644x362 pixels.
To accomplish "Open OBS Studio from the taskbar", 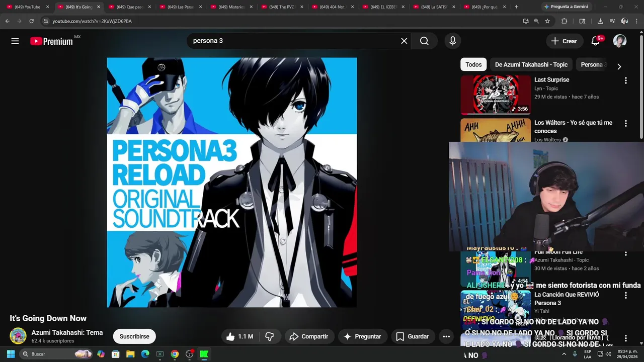I will 189,354.
